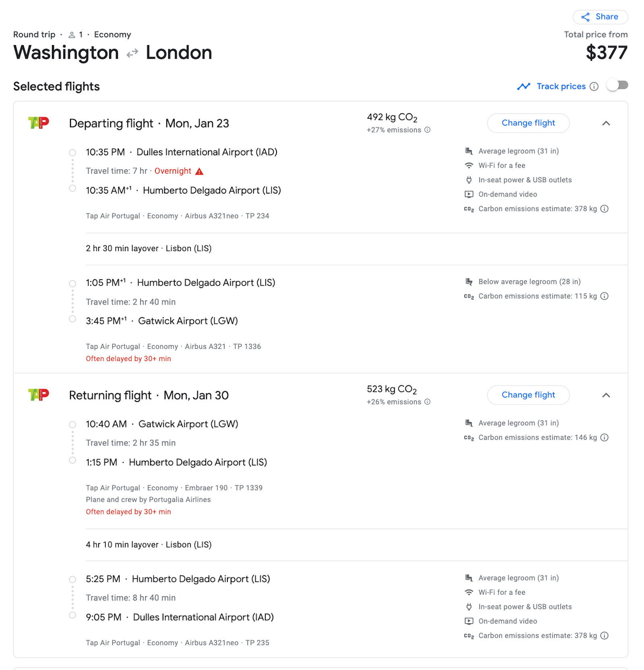Enable the Track prices toggle

click(x=617, y=85)
